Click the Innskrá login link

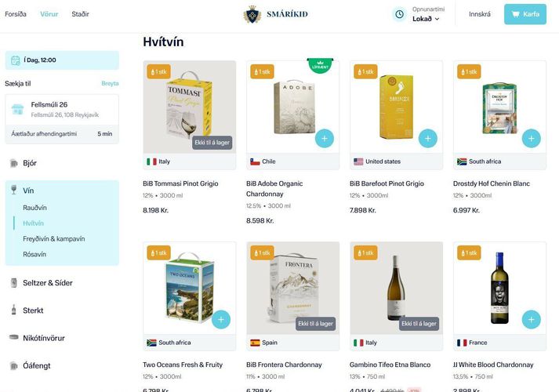tap(480, 14)
